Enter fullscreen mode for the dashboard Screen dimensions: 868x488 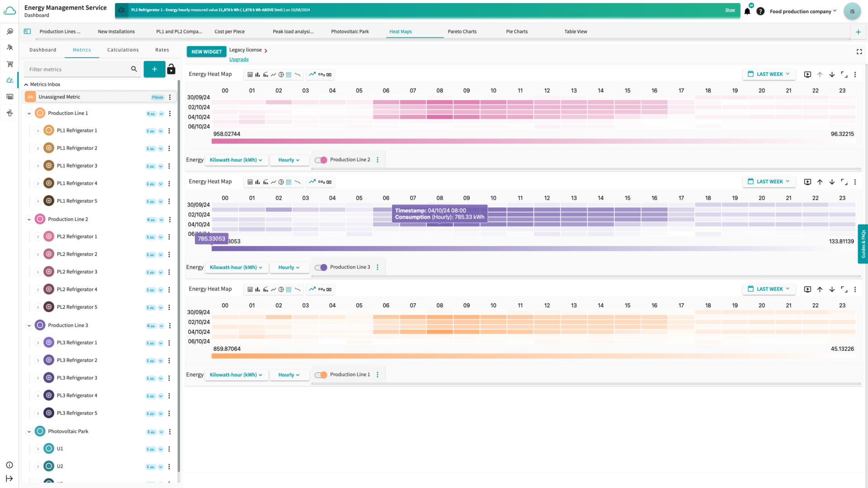[x=859, y=52]
